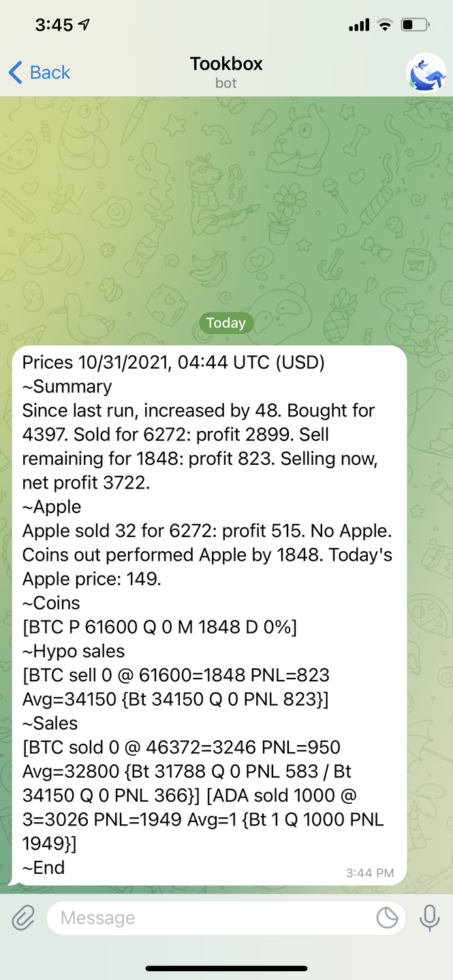Viewport: 453px width, 980px height.
Task: Open the sticker panel icon
Action: pos(387,918)
